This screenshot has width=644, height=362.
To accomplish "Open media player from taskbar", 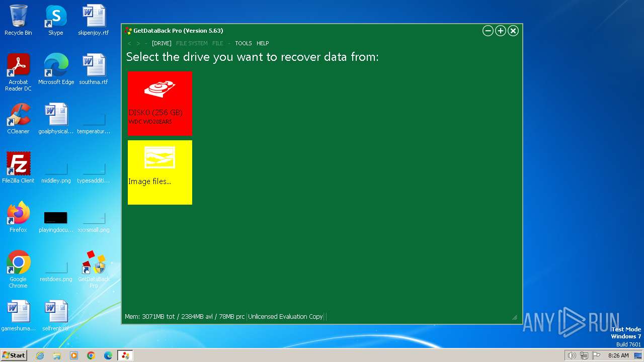I will tap(74, 355).
